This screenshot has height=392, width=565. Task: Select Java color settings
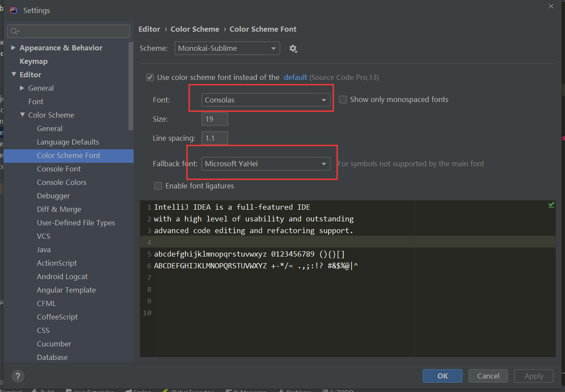44,250
